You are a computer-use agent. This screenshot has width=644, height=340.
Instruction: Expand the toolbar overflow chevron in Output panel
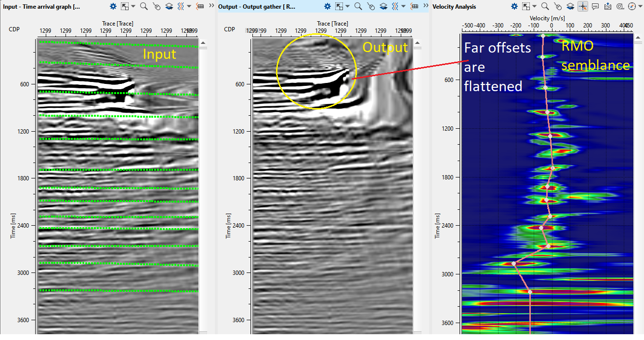[x=425, y=6]
